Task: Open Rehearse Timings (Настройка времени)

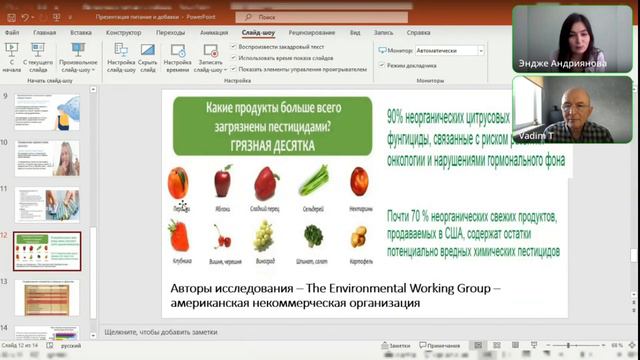Action: point(178,58)
